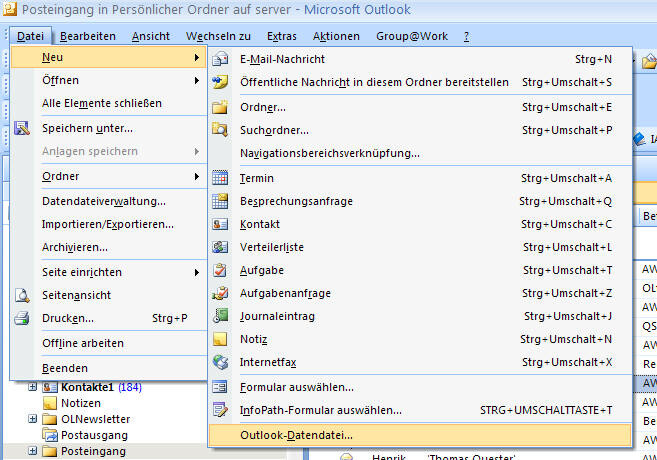Click the E-Mail-Nachricht envelope icon
This screenshot has height=460, width=657.
tap(221, 58)
